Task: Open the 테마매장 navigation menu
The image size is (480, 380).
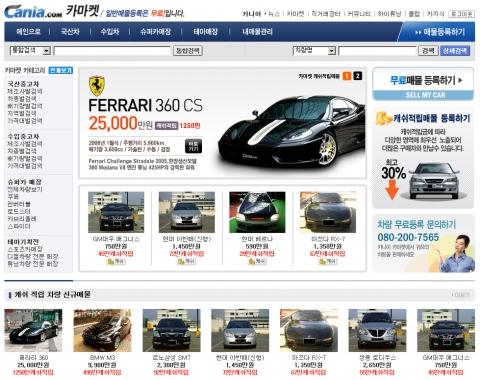Action: (x=206, y=32)
